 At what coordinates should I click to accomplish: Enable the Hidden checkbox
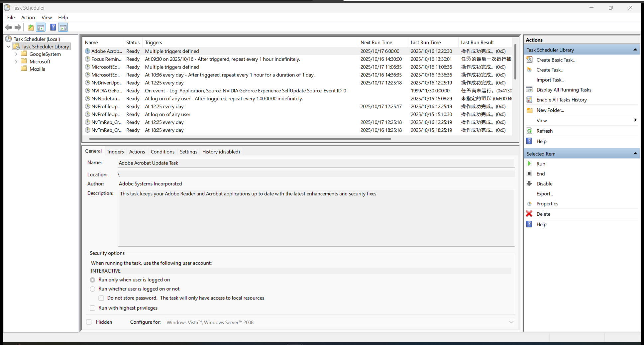click(89, 322)
